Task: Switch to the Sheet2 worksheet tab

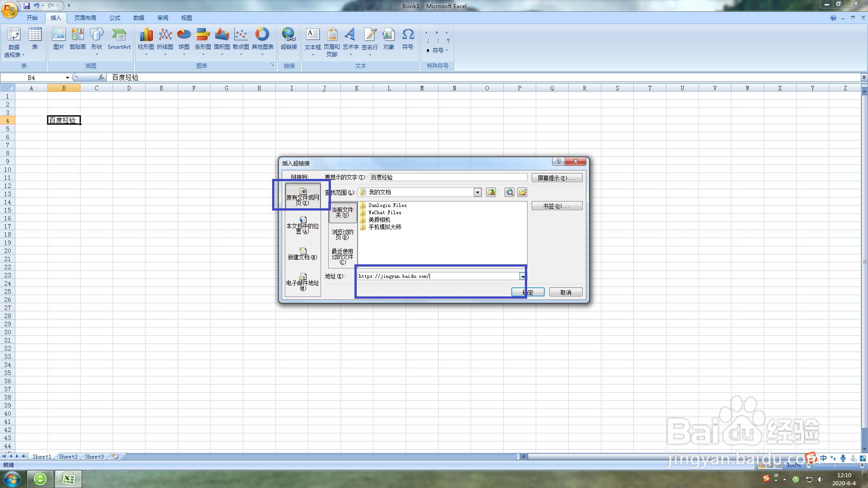Action: (x=67, y=456)
